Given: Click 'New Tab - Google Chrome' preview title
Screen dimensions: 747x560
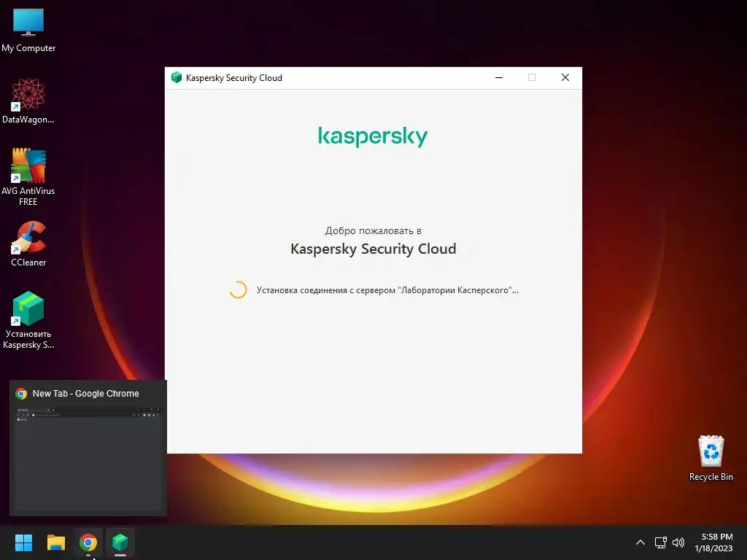Looking at the screenshot, I should 86,394.
